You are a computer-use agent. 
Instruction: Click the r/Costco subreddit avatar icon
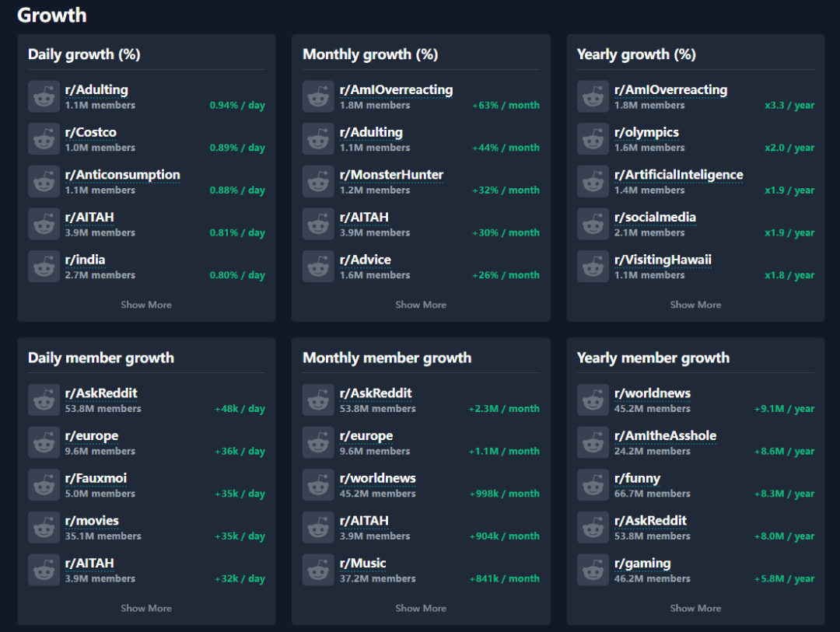pyautogui.click(x=44, y=138)
